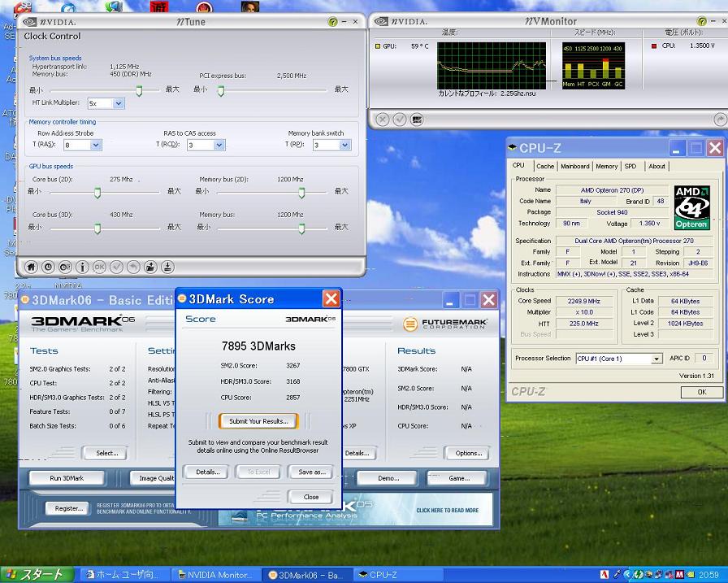Open the T (RAS) dropdown
This screenshot has height=583, width=728.
[x=95, y=145]
